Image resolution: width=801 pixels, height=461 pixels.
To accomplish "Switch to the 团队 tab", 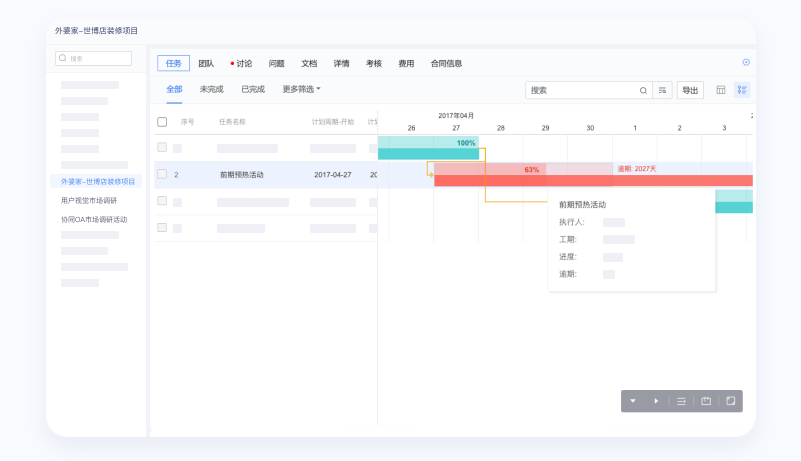I will pos(206,63).
